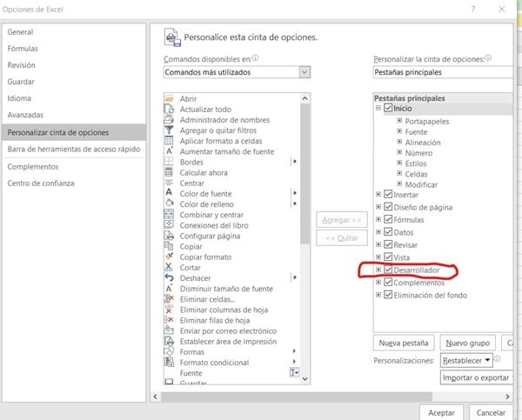Click the Copiar icon in command list
The image size is (522, 420).
[169, 246]
